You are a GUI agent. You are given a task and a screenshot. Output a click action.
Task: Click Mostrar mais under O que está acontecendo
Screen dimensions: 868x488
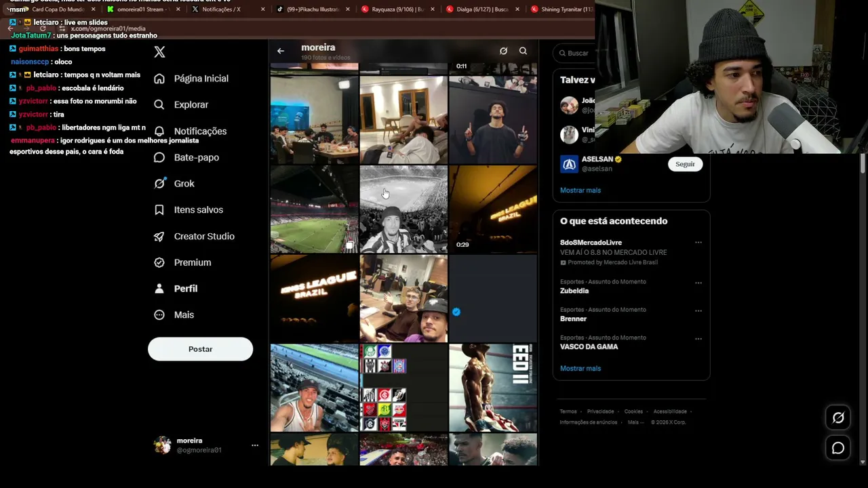(580, 369)
